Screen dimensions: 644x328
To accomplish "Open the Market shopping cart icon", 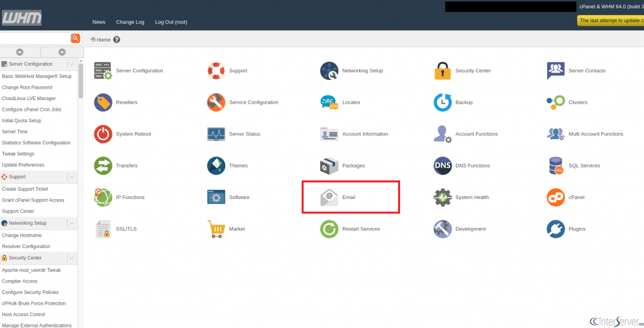I will 216,229.
